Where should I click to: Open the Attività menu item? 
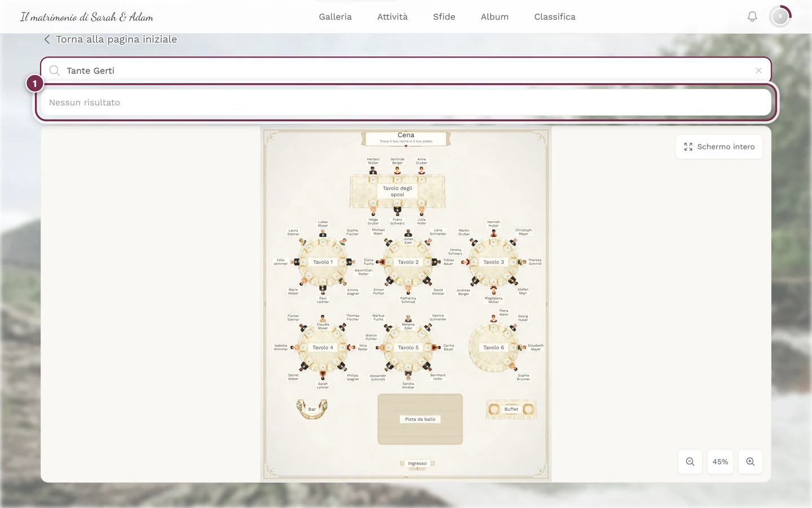point(392,17)
